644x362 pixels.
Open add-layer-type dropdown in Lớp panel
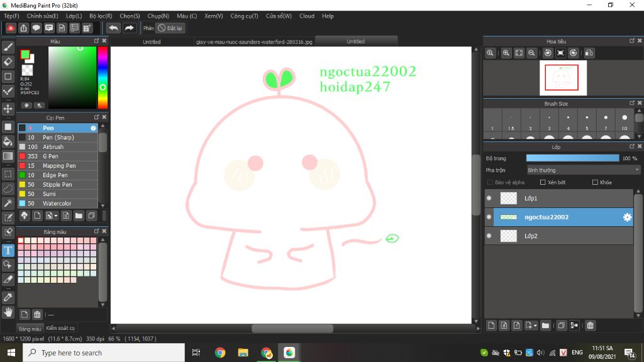coord(531,326)
